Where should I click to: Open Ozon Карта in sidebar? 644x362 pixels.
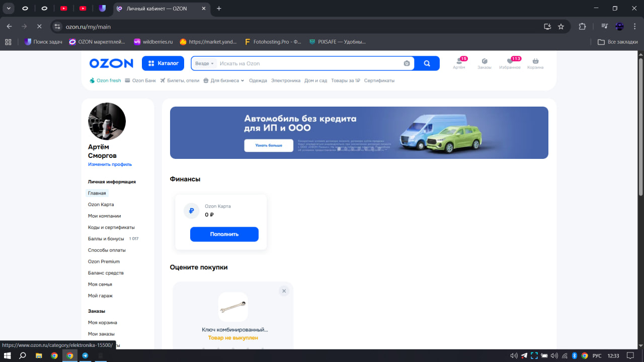tap(101, 205)
